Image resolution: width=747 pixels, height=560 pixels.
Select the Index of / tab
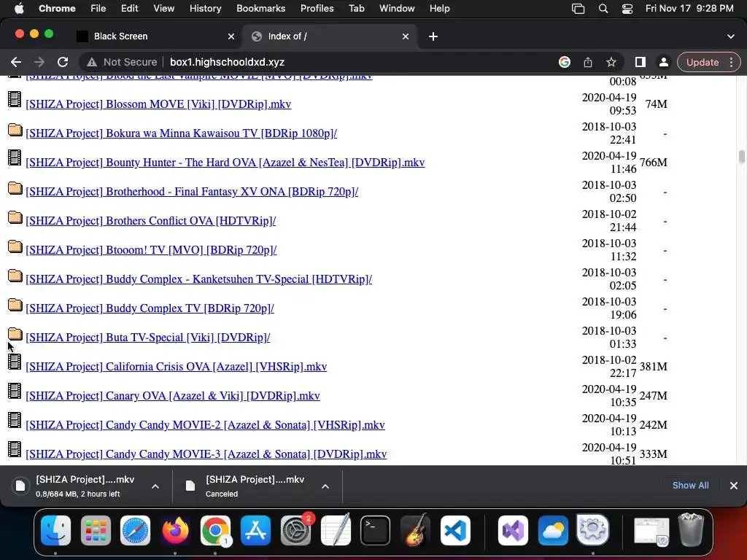[329, 36]
